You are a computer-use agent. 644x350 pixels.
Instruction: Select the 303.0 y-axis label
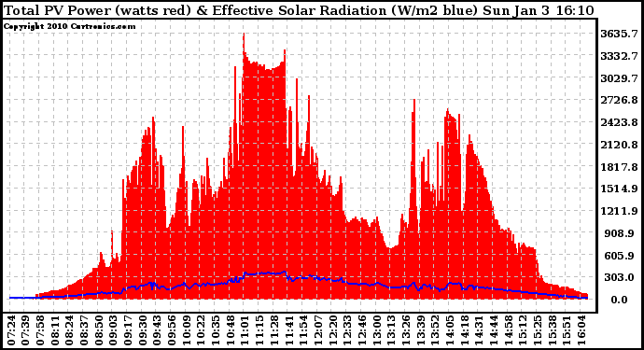620,277
